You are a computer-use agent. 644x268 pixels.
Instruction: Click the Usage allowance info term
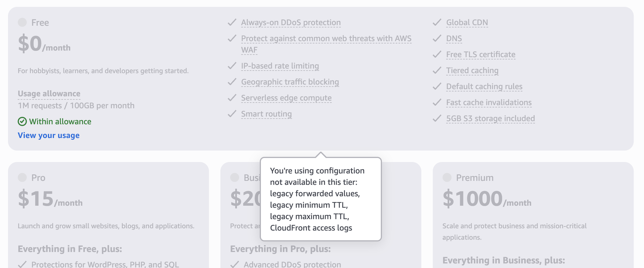[x=49, y=94]
